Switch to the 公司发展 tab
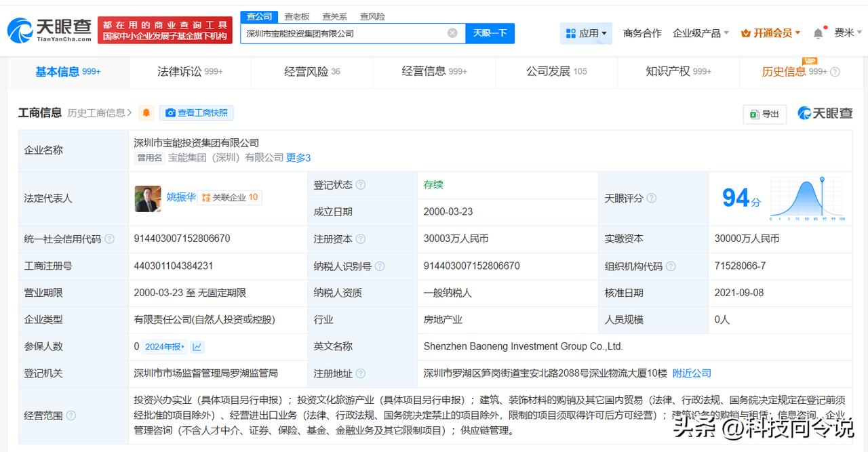 557,72
